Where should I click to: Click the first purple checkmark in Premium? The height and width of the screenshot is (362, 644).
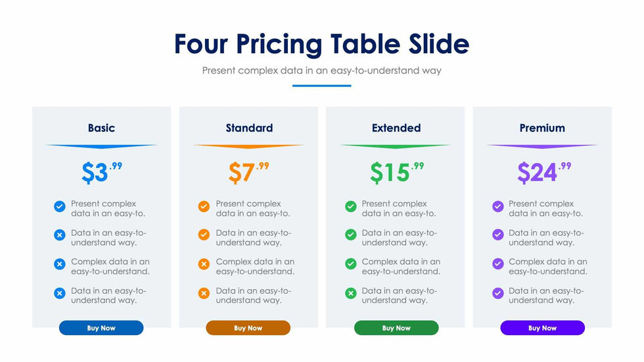point(497,207)
